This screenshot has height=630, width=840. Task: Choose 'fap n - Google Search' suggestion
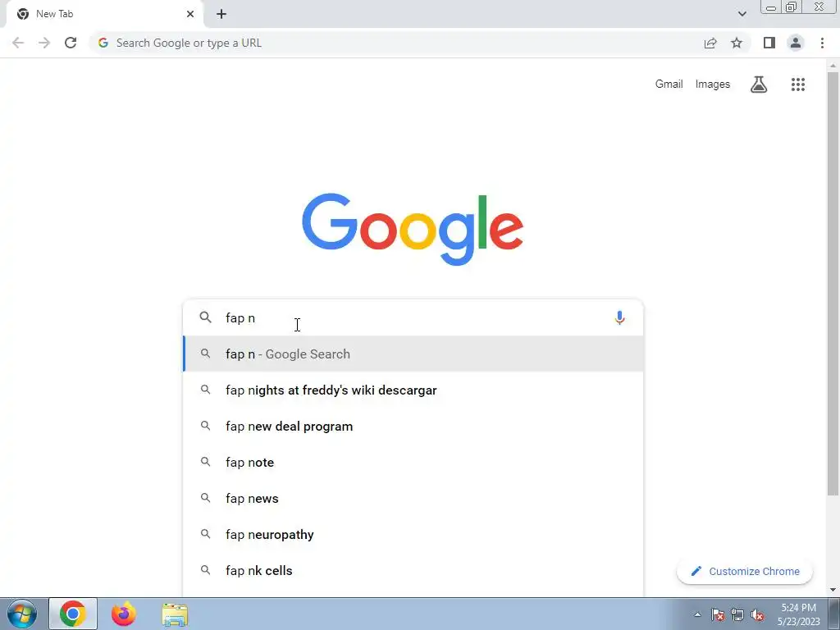pyautogui.click(x=413, y=354)
